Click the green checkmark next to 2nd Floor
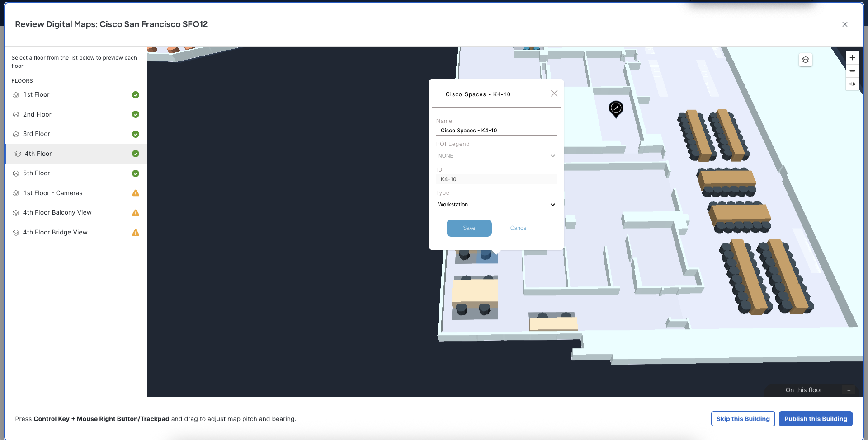868x440 pixels. coord(136,114)
